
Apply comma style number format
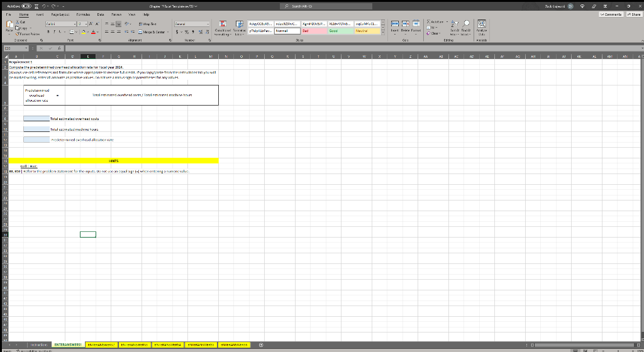tap(193, 32)
